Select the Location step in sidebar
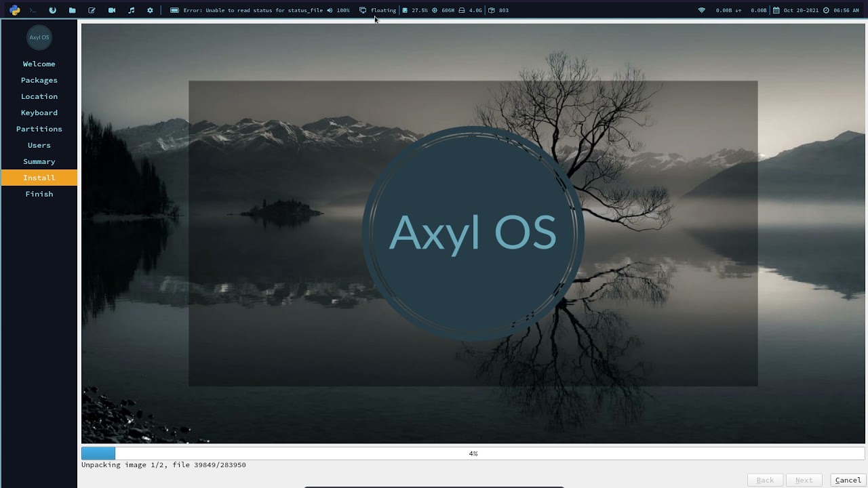 pos(39,96)
